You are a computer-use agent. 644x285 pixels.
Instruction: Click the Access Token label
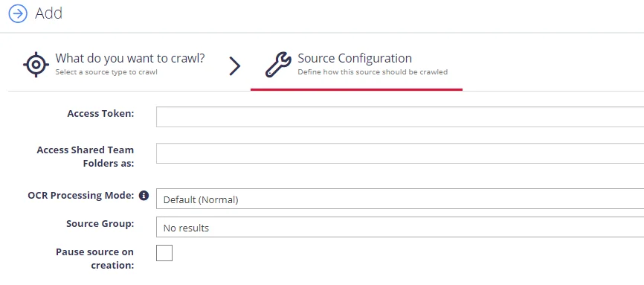[100, 114]
